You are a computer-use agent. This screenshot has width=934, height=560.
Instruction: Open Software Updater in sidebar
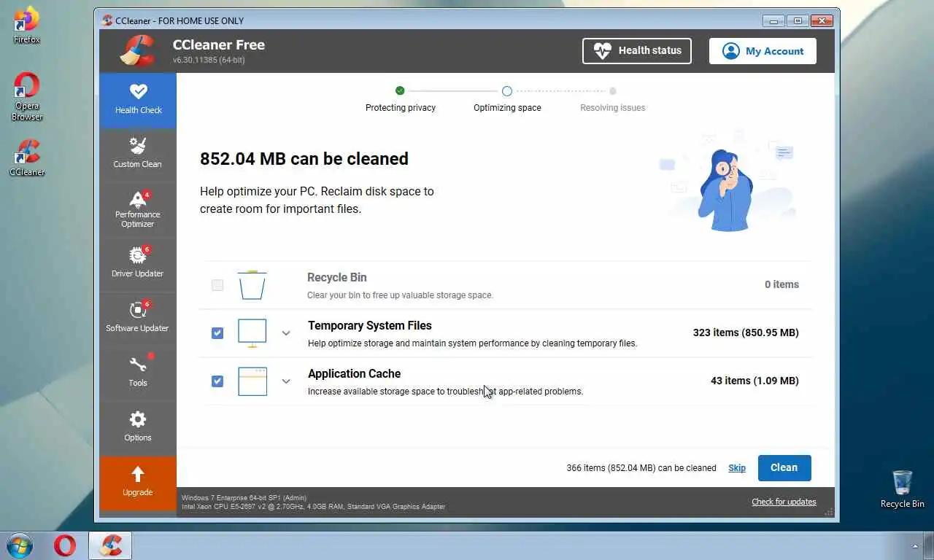click(x=138, y=319)
